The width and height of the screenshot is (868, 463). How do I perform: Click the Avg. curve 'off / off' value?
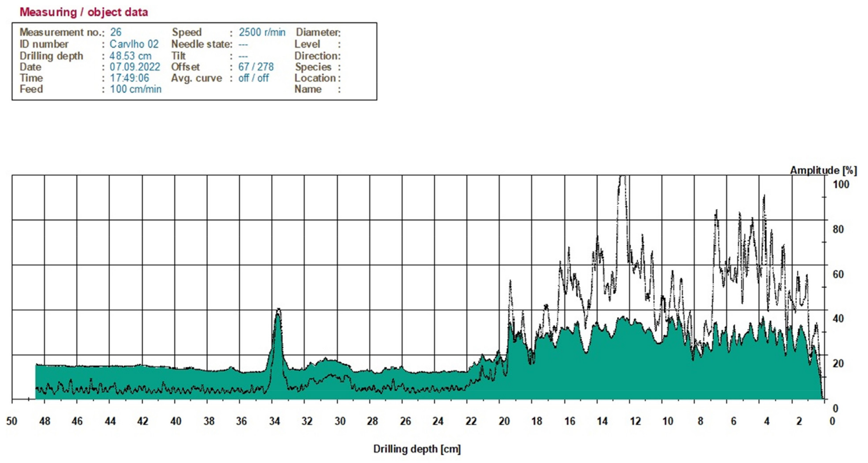[253, 78]
